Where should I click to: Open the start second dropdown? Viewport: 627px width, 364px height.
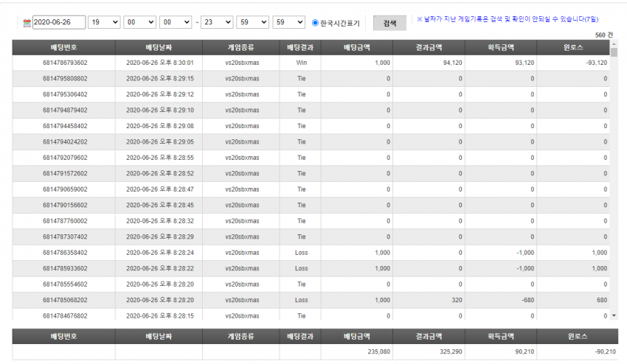[176, 22]
